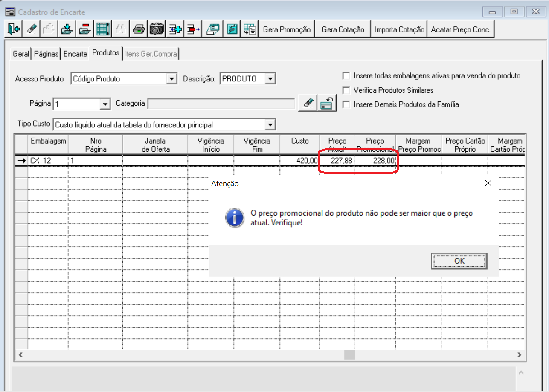Click the empty Janela de Oferta cell for CX 12
The height and width of the screenshot is (392, 549).
(155, 161)
